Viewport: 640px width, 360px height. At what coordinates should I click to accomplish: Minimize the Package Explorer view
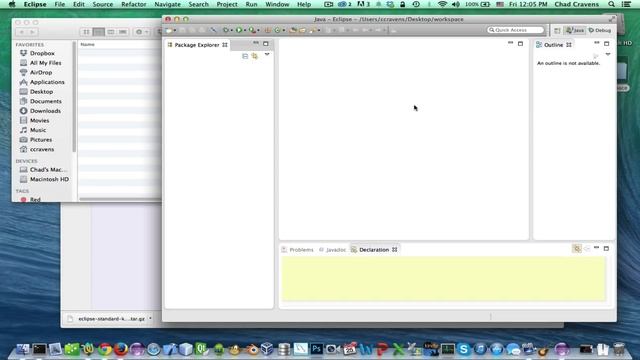[256, 43]
